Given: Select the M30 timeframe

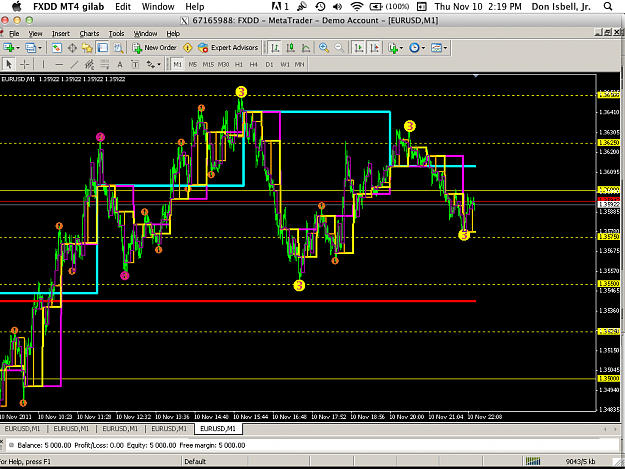Looking at the screenshot, I should tap(224, 64).
